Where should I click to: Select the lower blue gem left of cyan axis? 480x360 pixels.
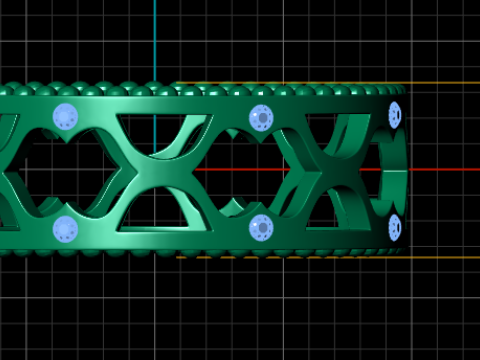65,229
